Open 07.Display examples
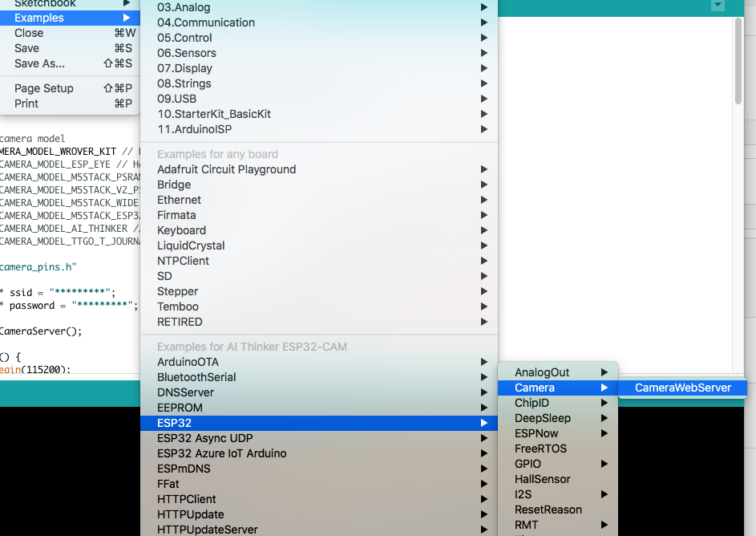This screenshot has height=536, width=756. coord(319,68)
